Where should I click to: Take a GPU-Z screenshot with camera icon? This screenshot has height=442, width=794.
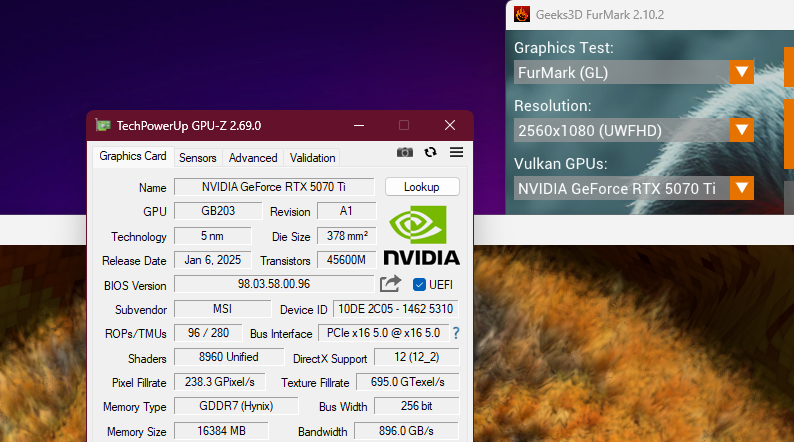tap(405, 152)
